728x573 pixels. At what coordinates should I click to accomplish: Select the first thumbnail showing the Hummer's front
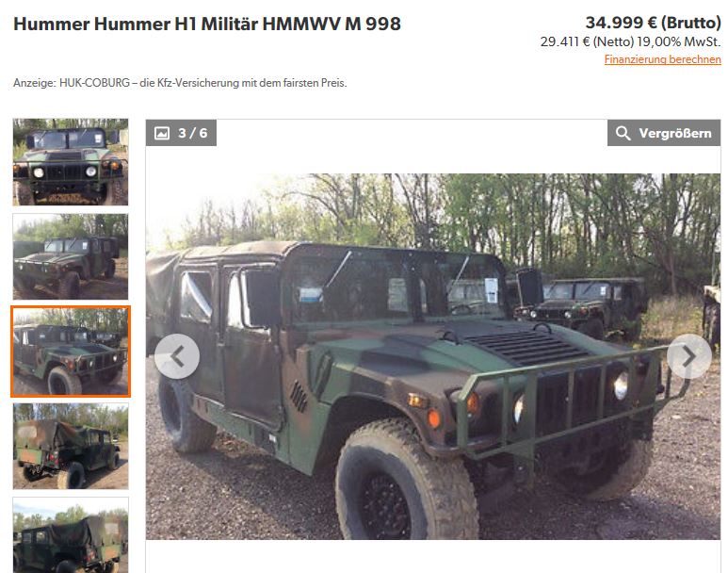coord(71,162)
